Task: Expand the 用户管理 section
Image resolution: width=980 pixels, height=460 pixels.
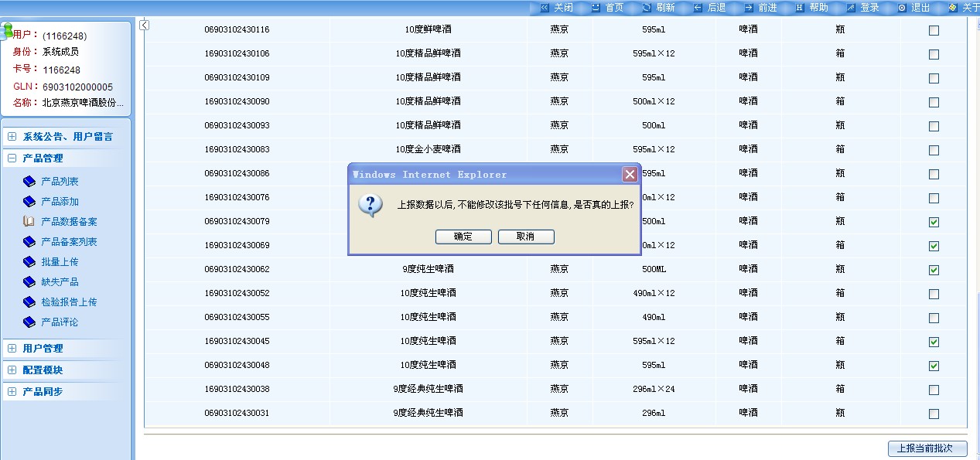Action: (x=12, y=349)
